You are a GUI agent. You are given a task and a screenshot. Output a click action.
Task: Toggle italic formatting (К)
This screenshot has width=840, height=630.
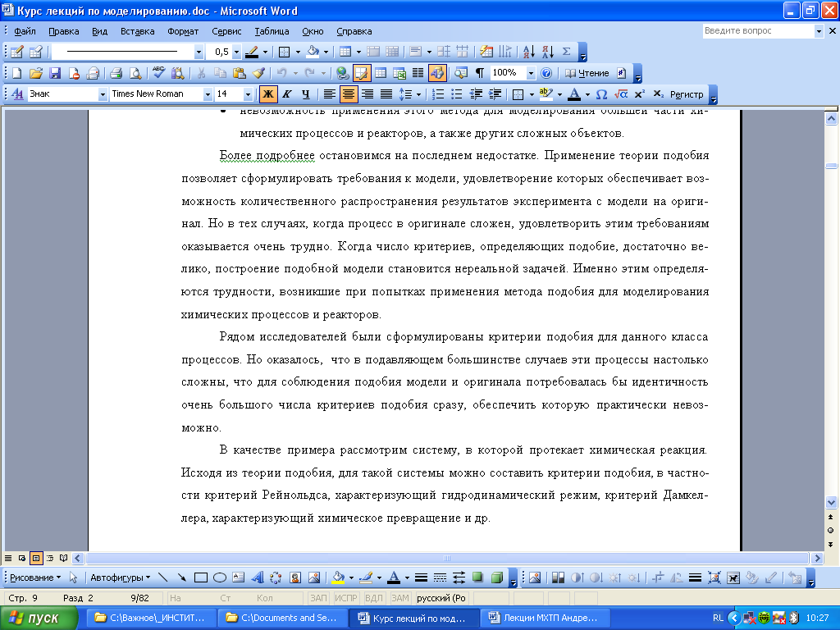(x=286, y=94)
